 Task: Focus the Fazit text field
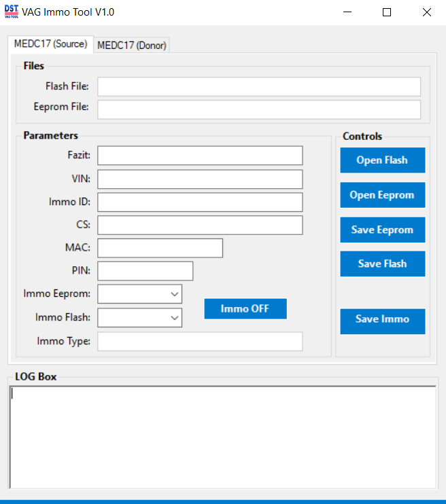point(200,156)
